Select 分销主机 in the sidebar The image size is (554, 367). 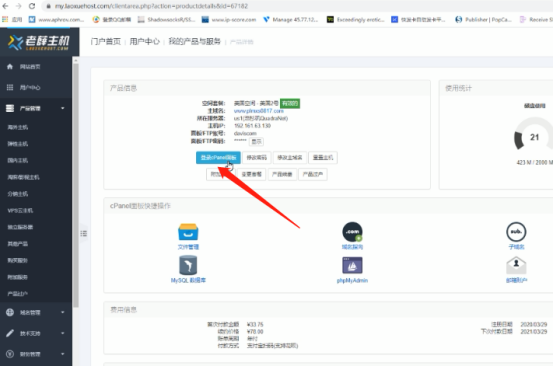(x=18, y=194)
